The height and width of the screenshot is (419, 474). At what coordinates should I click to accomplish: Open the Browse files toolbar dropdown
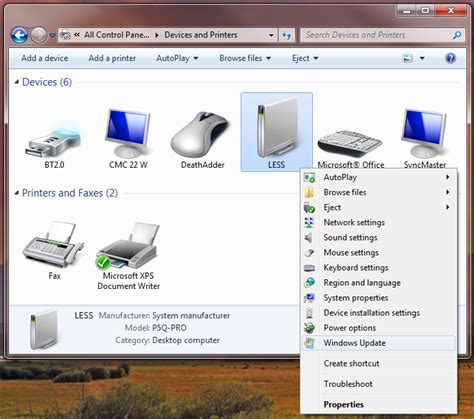coord(245,58)
